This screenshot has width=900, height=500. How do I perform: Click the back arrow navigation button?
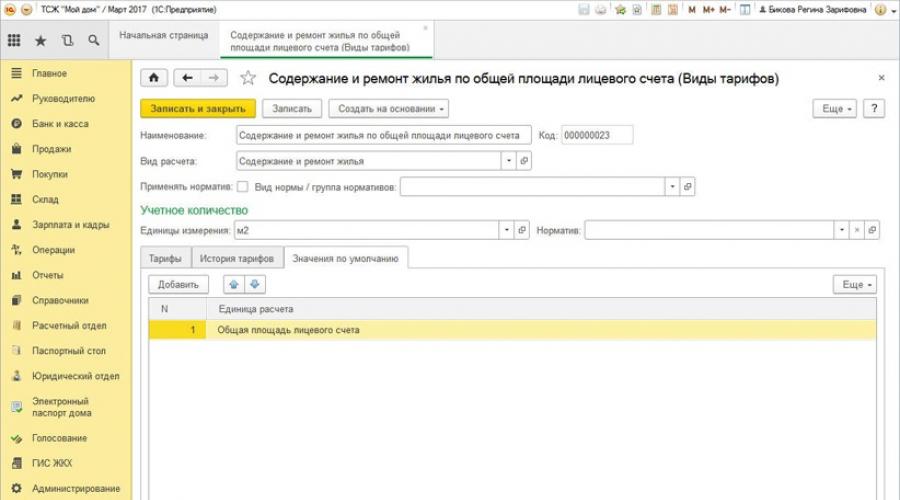[x=188, y=78]
